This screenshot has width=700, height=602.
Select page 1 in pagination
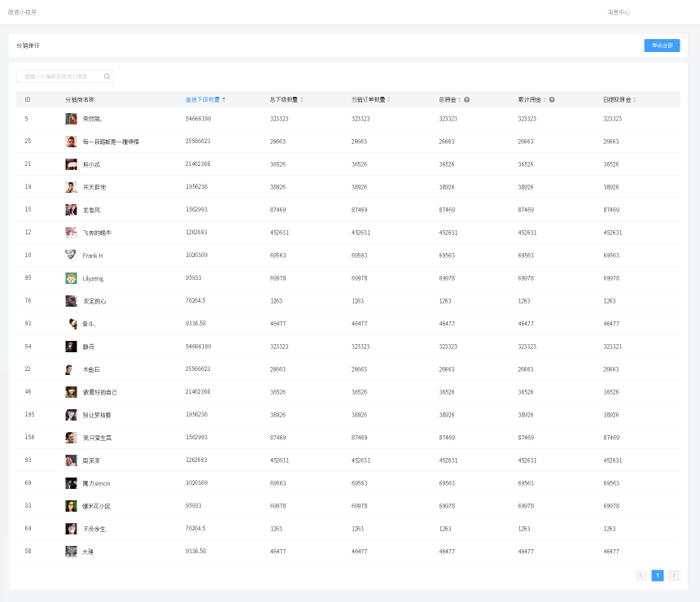[658, 575]
